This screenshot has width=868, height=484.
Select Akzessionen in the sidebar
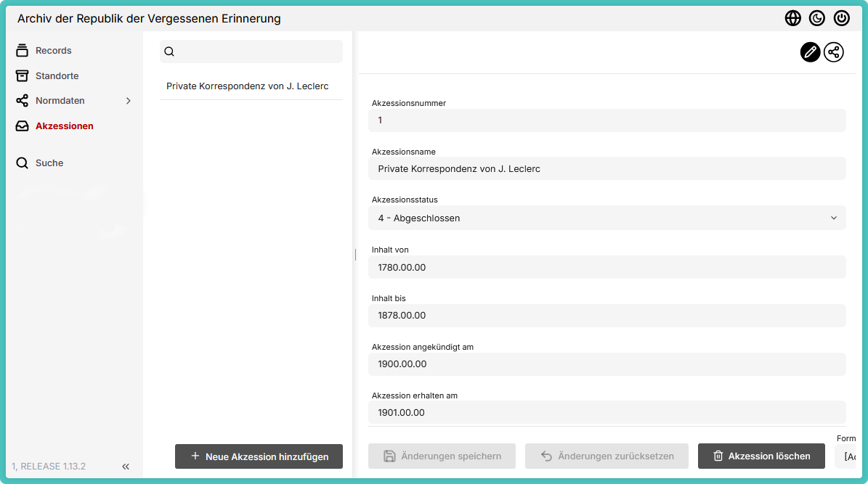click(x=64, y=126)
